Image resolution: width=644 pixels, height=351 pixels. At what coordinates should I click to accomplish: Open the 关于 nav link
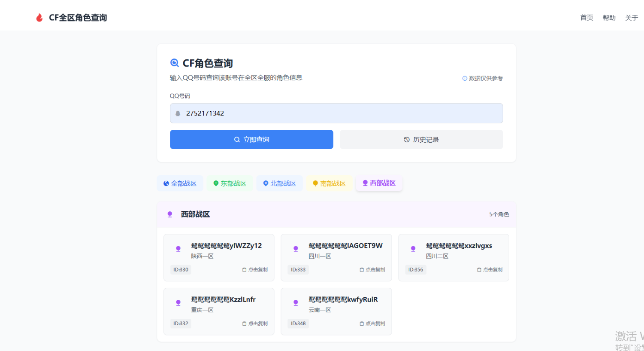point(631,18)
